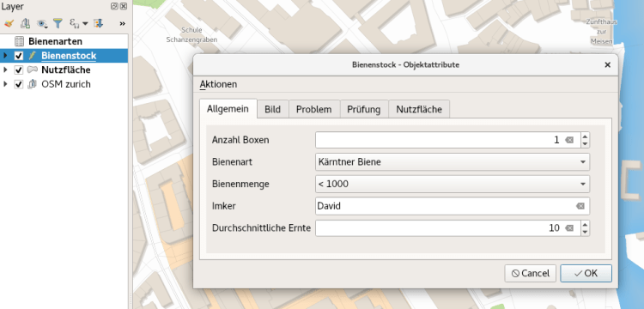Screen dimensions: 644x309
Task: Open the Layer Styling panel (paintbrush icon)
Action: (9, 23)
